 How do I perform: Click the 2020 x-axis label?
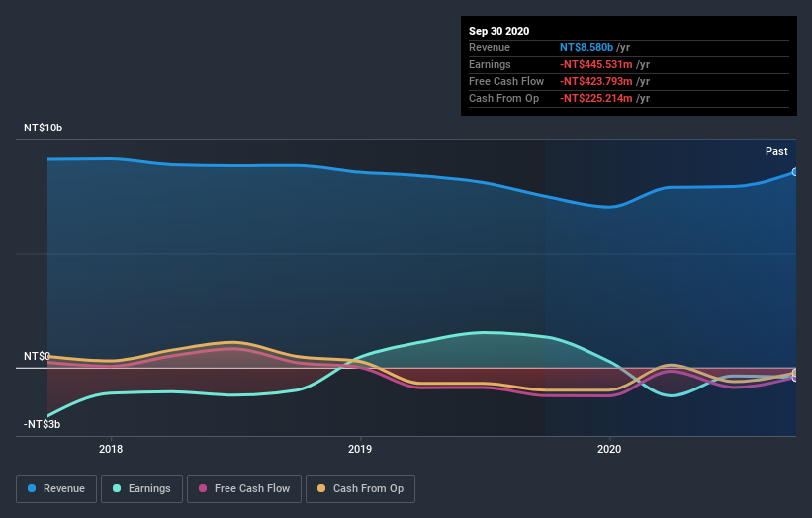tap(609, 449)
